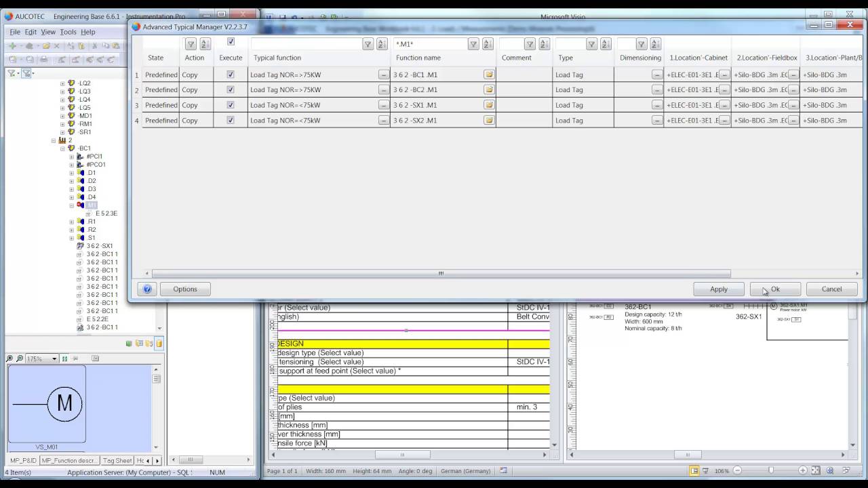Screen dimensions: 868x488
Task: Click Copy action cell in row 1
Action: tap(197, 75)
